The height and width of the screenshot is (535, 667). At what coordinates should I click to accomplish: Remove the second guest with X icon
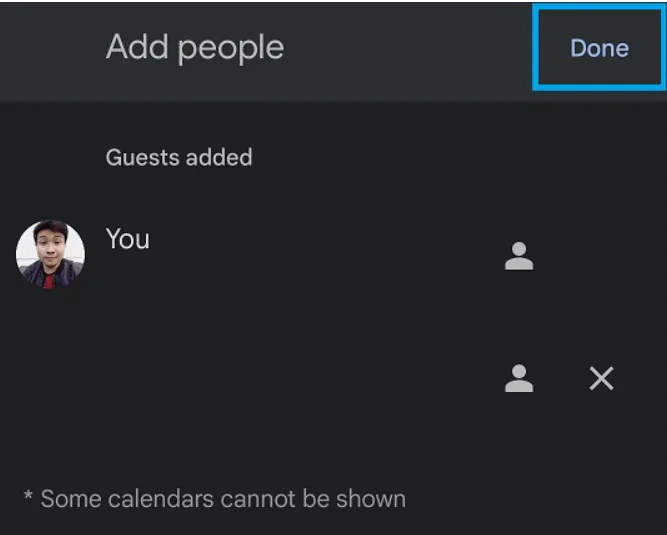click(x=601, y=378)
